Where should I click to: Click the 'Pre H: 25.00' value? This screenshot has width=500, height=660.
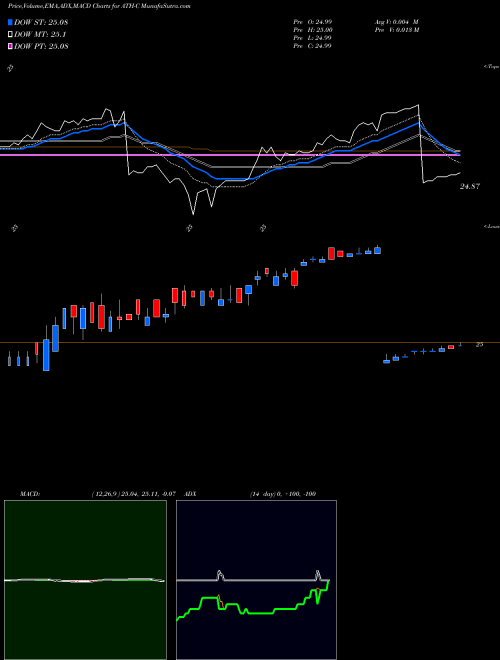click(x=313, y=30)
